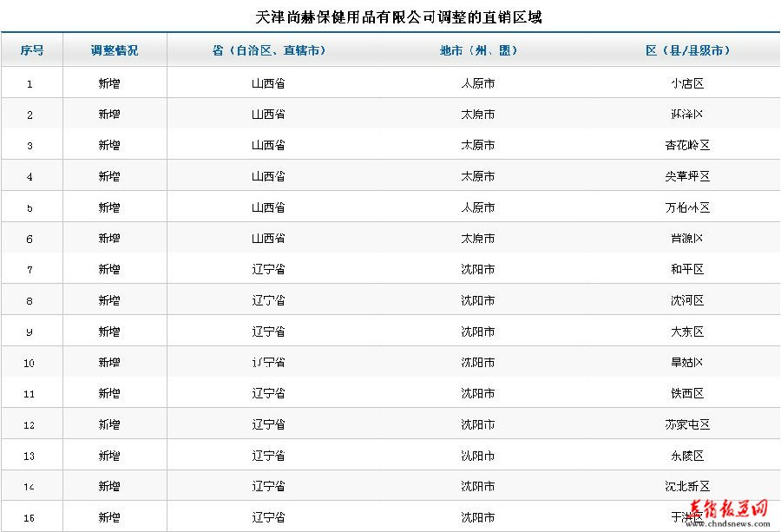781x532 pixels.
Task: Click the 沈北新区 district cell
Action: click(687, 487)
